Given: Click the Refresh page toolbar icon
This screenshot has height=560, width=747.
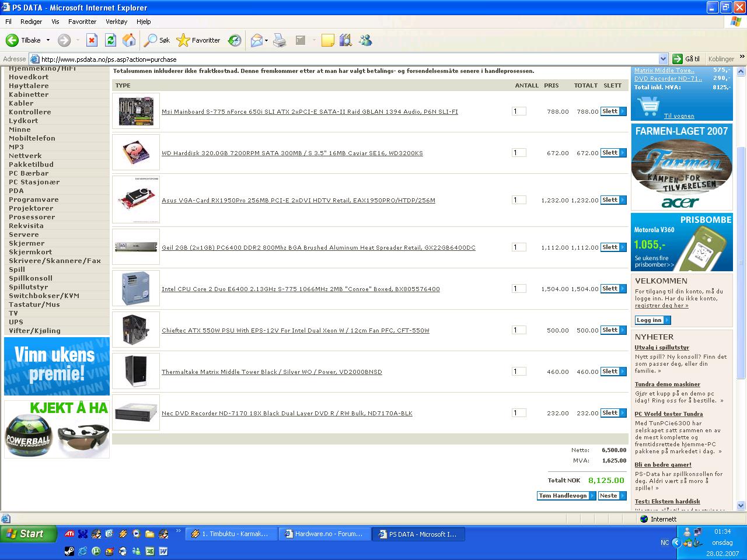Looking at the screenshot, I should pos(110,40).
